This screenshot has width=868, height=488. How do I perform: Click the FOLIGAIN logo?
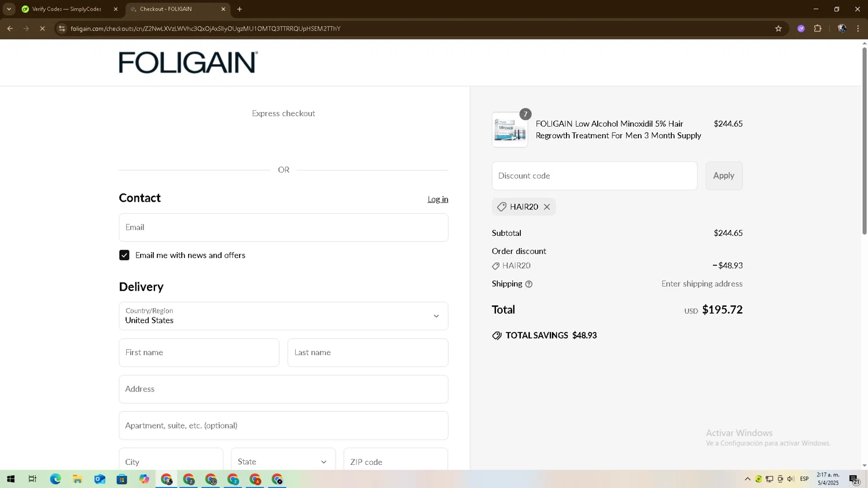point(188,62)
